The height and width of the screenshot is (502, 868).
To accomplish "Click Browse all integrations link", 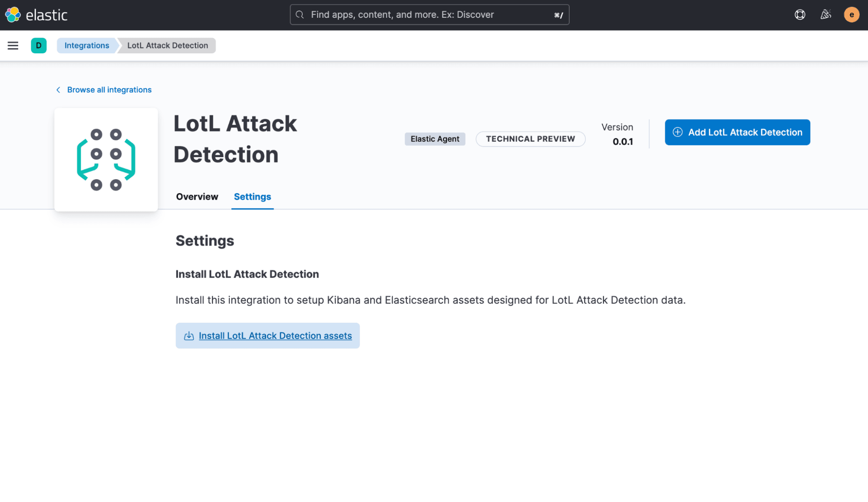I will tap(109, 89).
